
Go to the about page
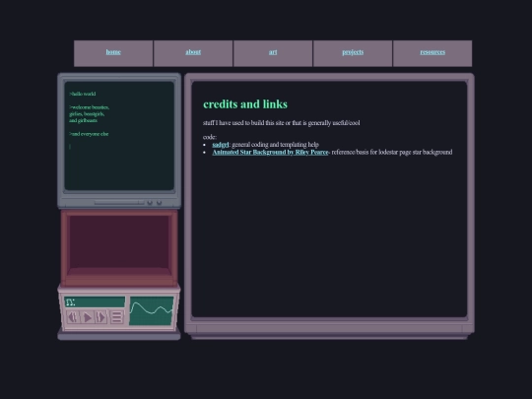pos(193,52)
